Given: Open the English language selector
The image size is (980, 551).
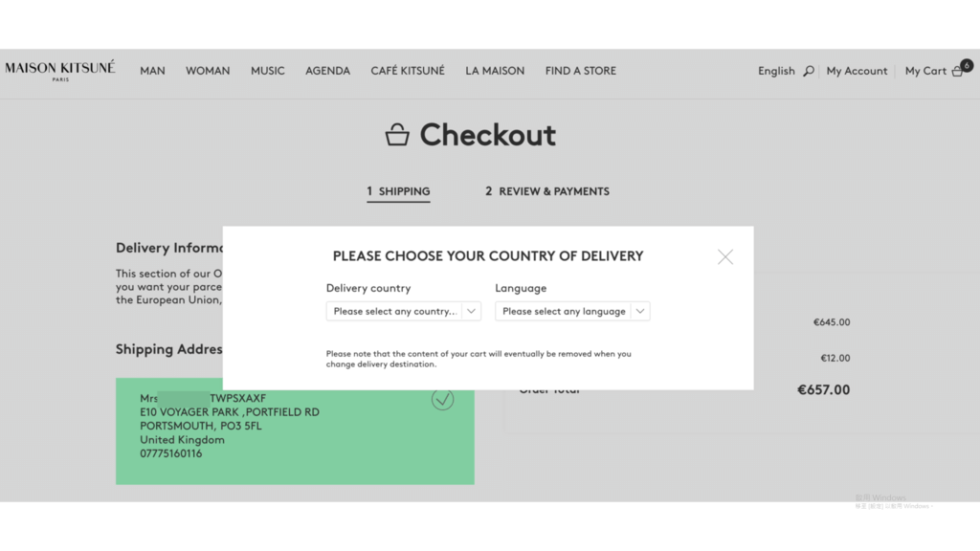Looking at the screenshot, I should 776,71.
